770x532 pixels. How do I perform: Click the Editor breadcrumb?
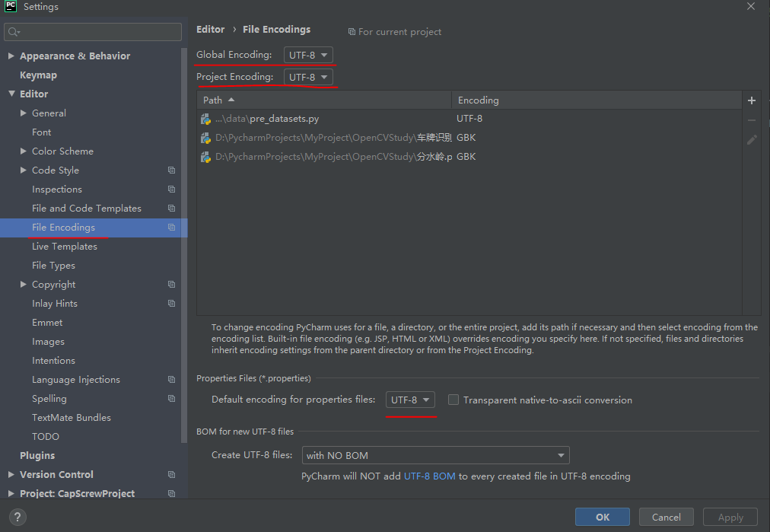210,30
